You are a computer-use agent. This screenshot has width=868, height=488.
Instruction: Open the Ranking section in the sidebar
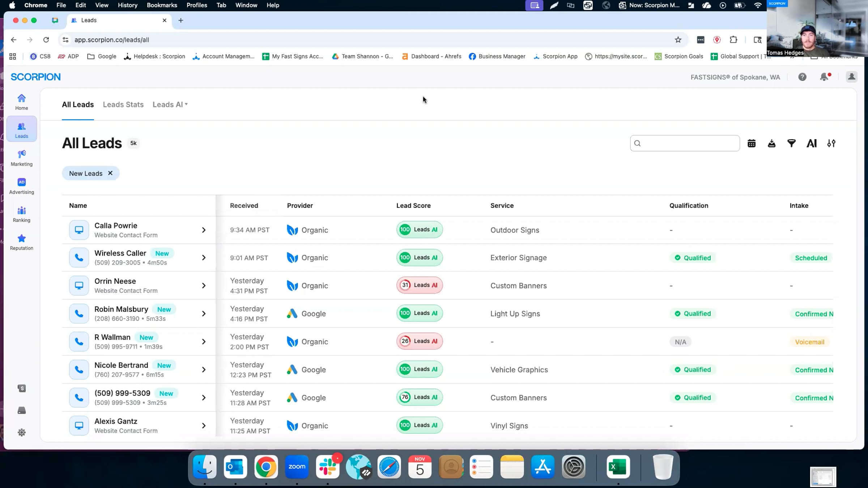(x=21, y=214)
